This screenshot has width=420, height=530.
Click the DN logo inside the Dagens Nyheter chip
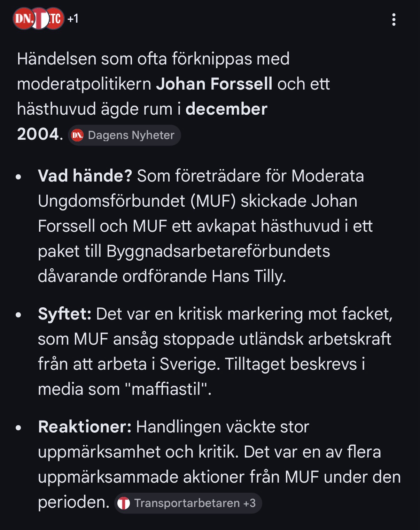[x=77, y=135]
